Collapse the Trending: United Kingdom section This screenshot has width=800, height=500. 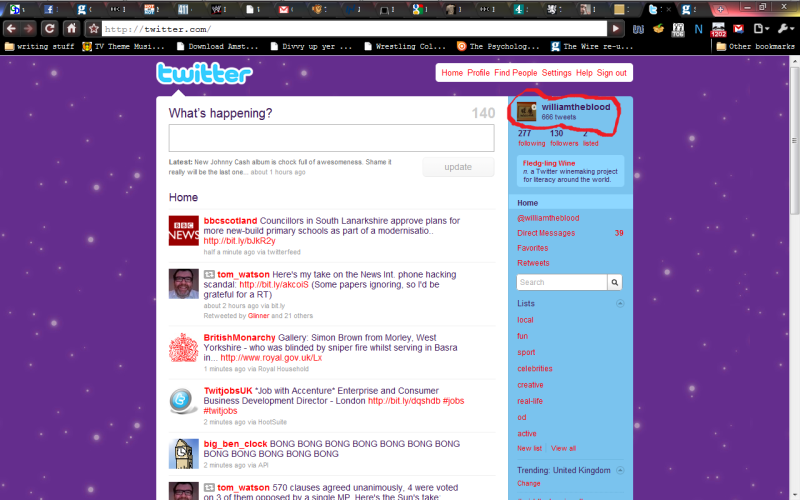pos(620,470)
